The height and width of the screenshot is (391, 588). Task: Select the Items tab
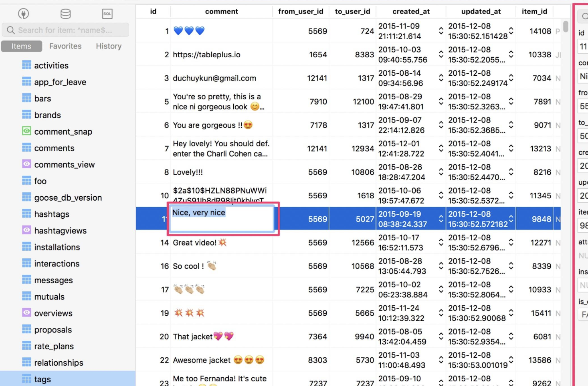(x=21, y=46)
